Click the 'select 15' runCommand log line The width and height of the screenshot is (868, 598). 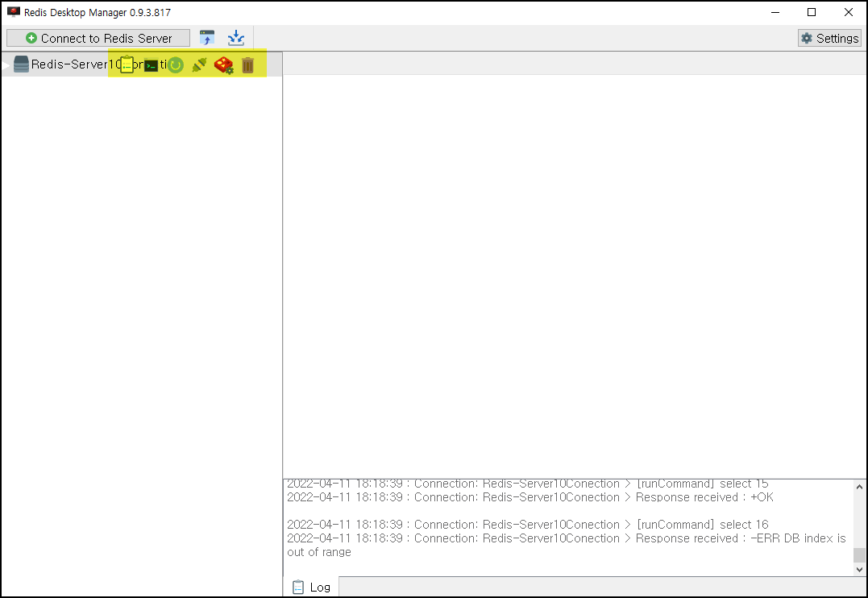528,484
